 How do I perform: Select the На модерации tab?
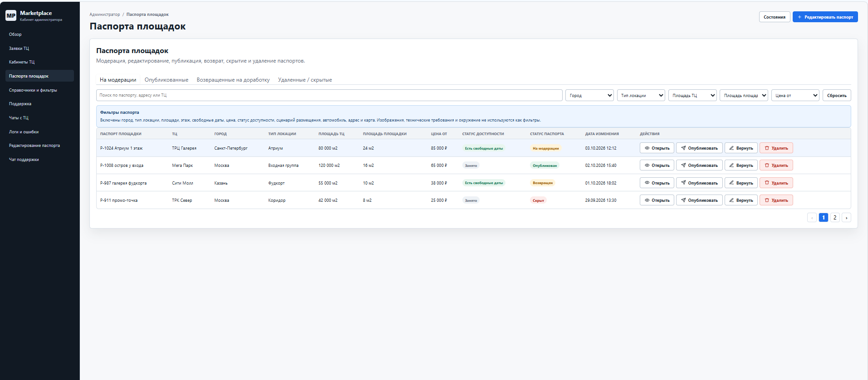tap(118, 80)
